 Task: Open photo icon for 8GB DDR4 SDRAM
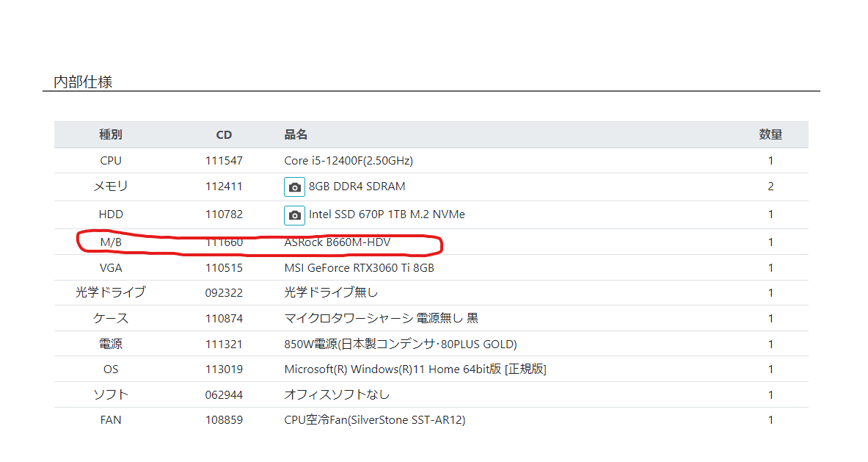click(x=294, y=187)
